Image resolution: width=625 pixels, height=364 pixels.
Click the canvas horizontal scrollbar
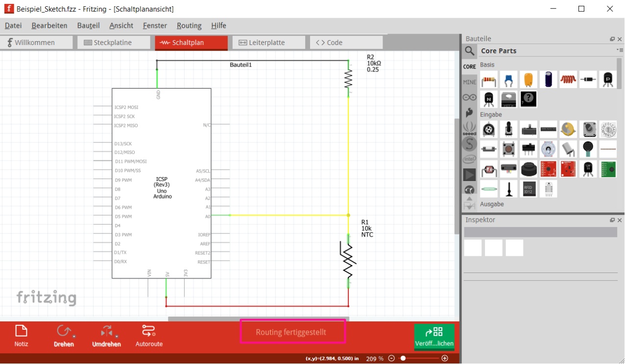coord(259,319)
